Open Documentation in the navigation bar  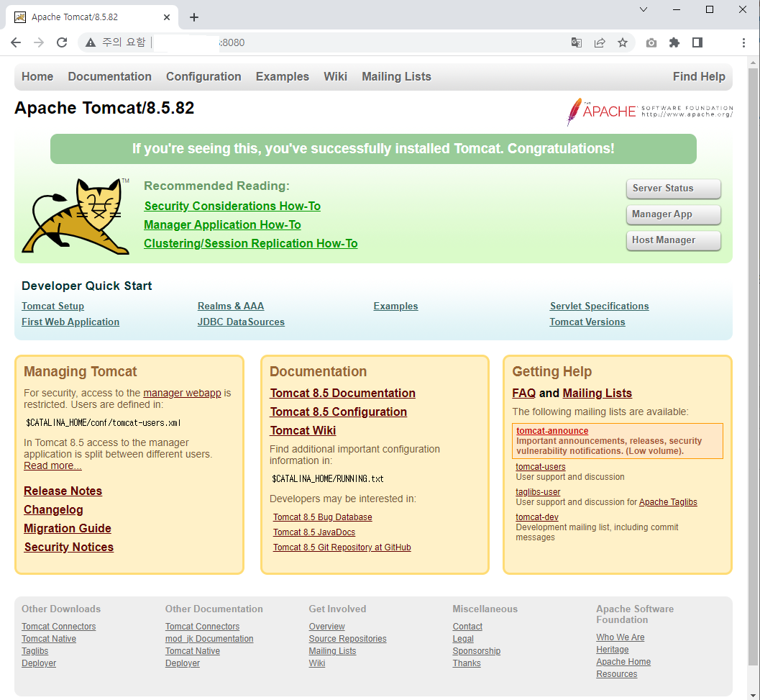[x=109, y=77]
